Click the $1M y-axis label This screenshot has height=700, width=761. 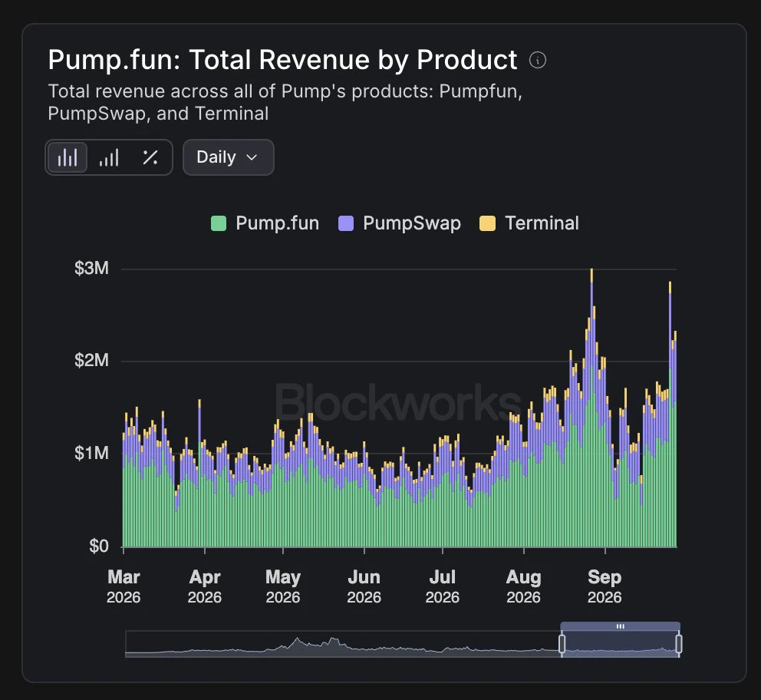(x=92, y=454)
